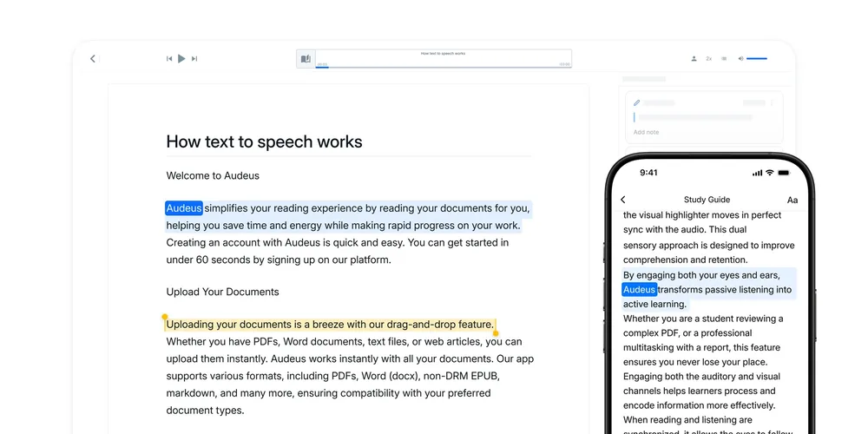
Task: Tap 'comprehension and retention.' on the phone
Action: [x=686, y=260]
